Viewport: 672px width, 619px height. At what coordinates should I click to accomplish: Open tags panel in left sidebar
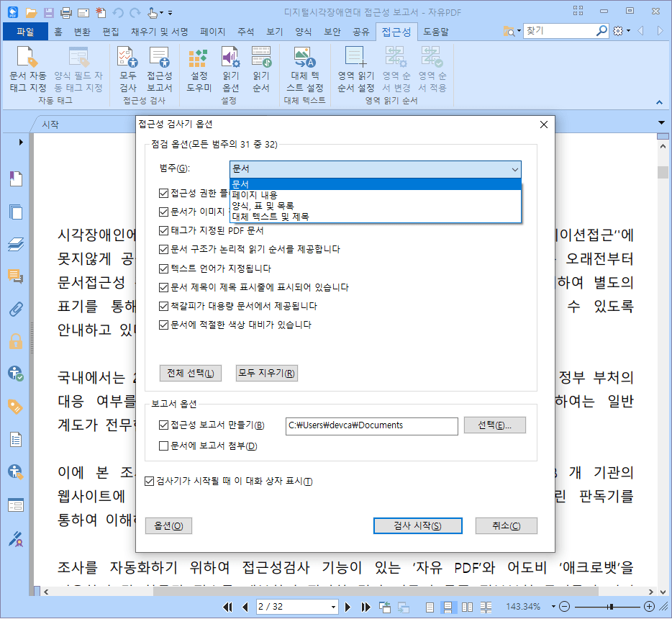[16, 407]
